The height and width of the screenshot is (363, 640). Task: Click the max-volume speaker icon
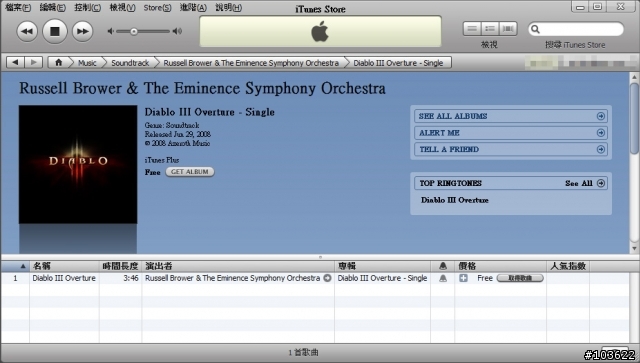177,31
